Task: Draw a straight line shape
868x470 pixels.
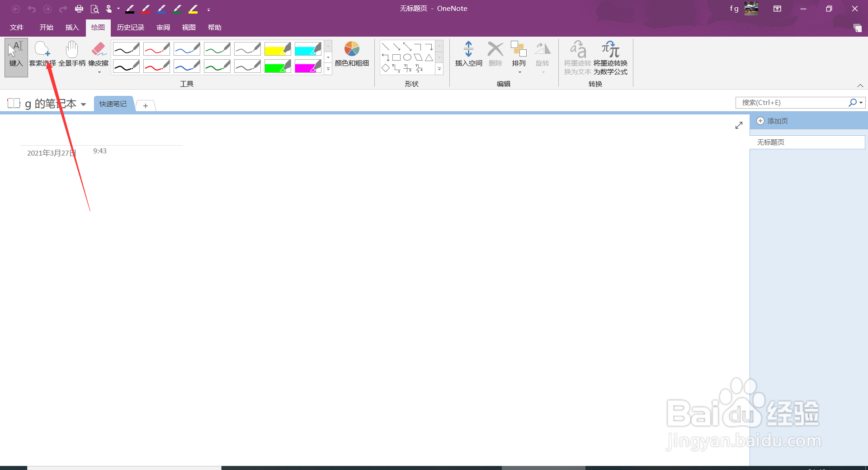Action: point(386,47)
